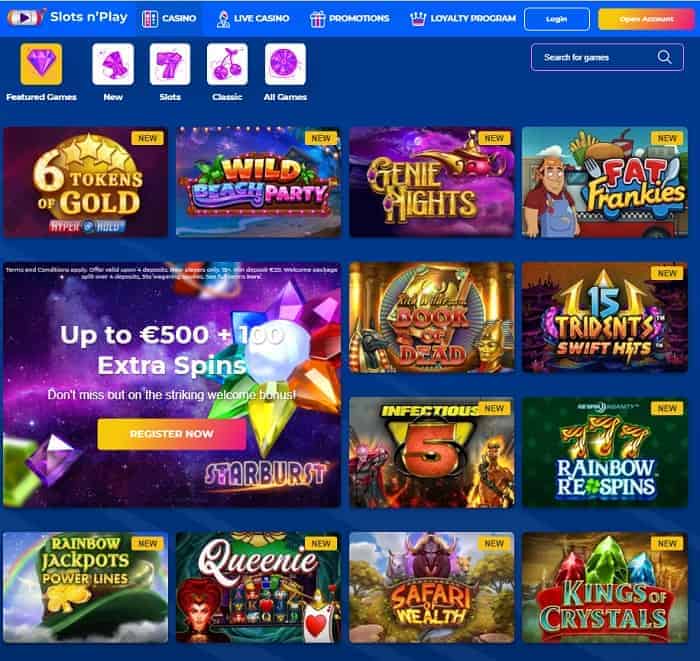Viewport: 700px width, 661px height.
Task: Open the Slots category seven icon
Action: pos(170,64)
